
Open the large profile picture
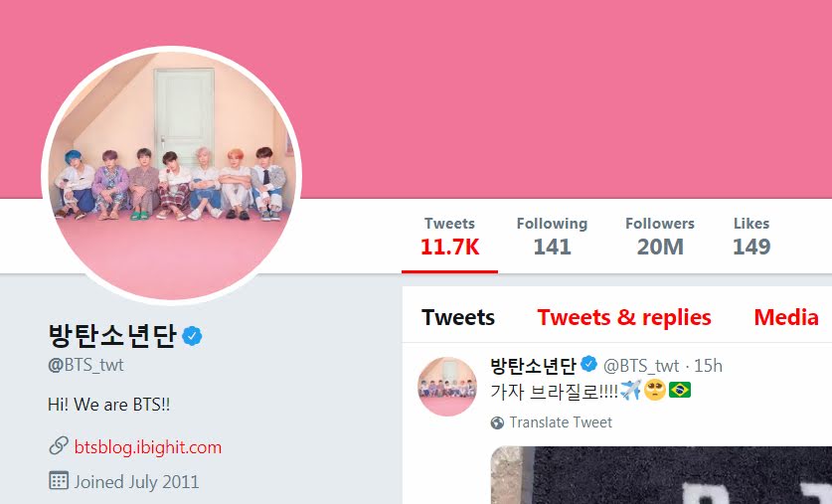tap(172, 175)
